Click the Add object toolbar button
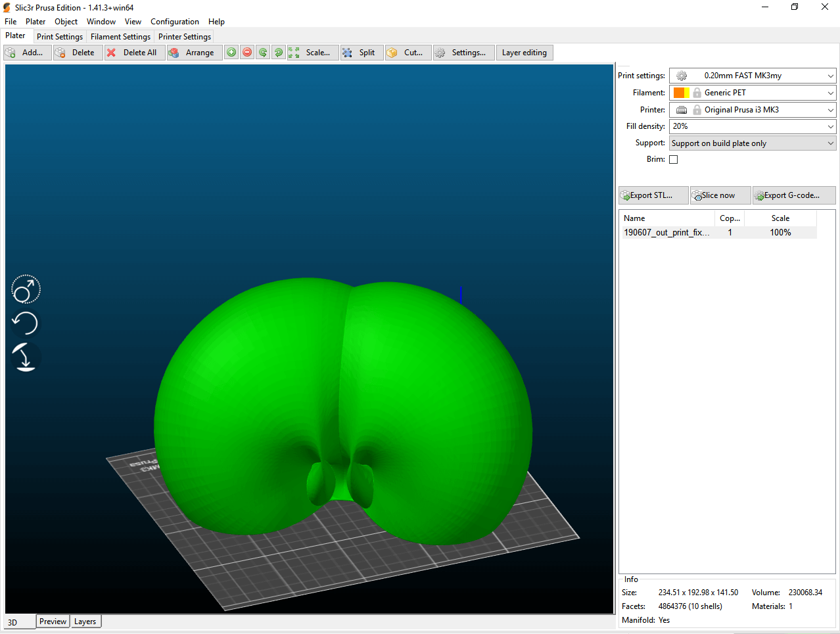840x634 pixels. [x=27, y=53]
